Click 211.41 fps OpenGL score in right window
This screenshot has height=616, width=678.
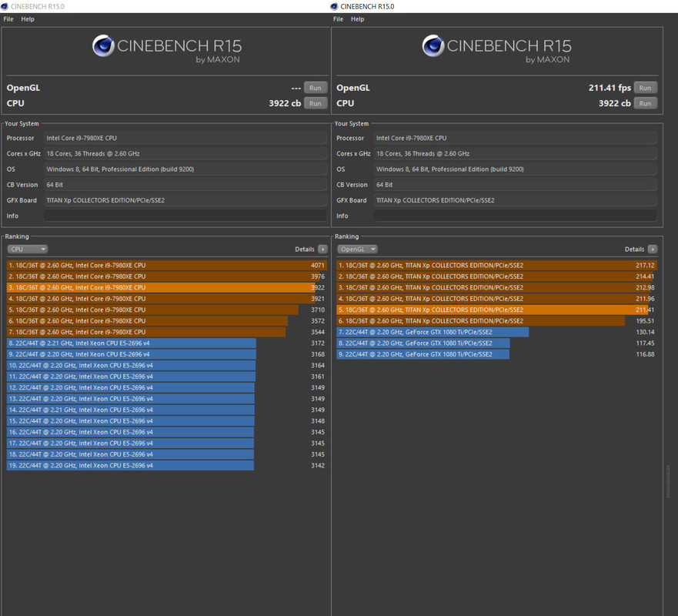[610, 88]
